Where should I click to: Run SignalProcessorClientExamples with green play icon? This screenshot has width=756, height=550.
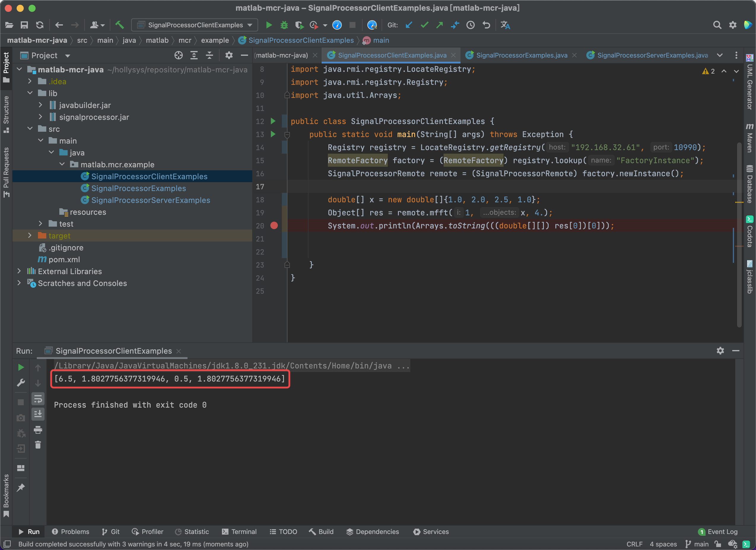(x=269, y=25)
